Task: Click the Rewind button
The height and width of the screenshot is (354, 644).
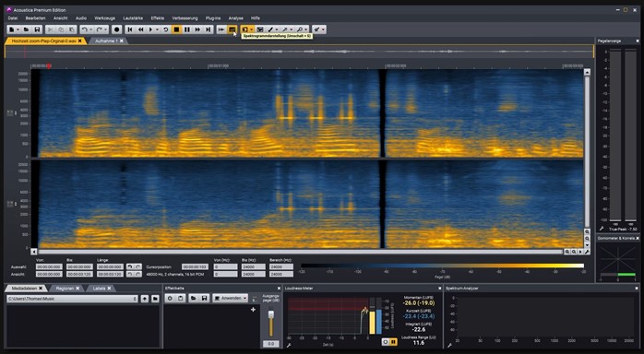Action: (x=141, y=29)
